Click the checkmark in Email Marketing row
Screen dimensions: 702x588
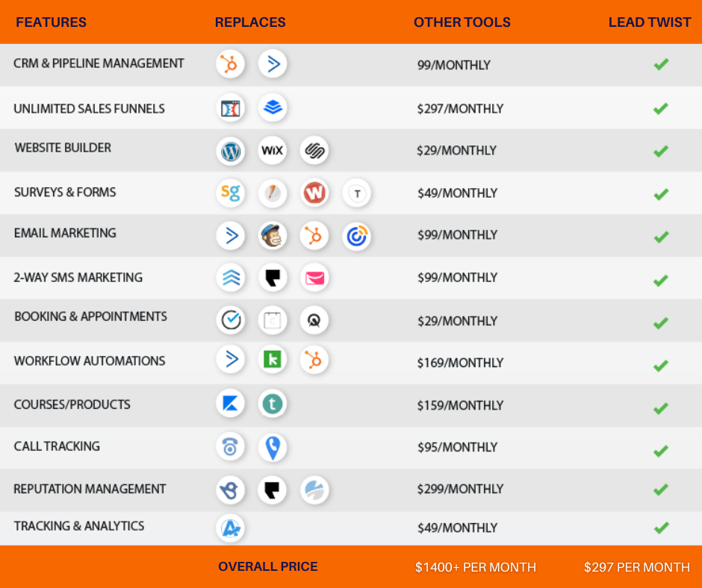pos(660,237)
